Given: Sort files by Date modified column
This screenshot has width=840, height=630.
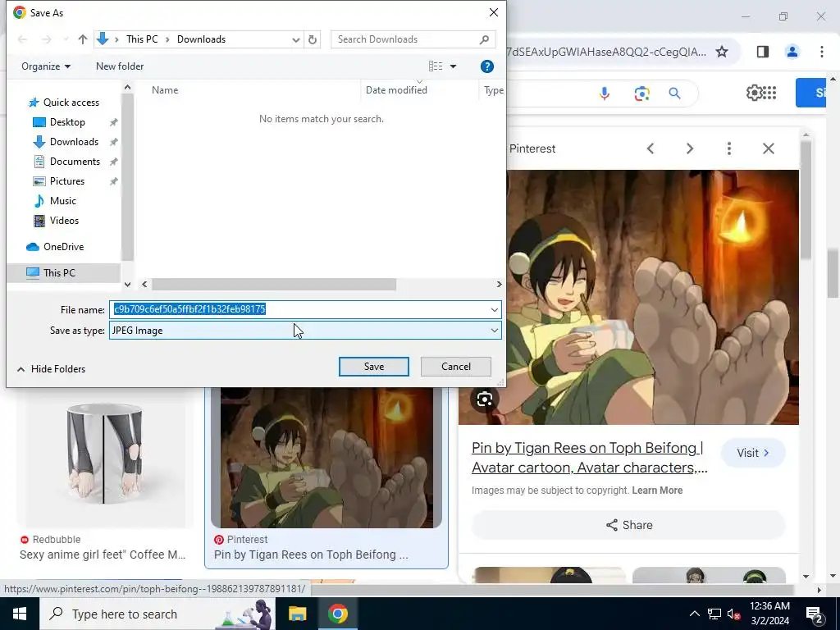Looking at the screenshot, I should pyautogui.click(x=396, y=90).
